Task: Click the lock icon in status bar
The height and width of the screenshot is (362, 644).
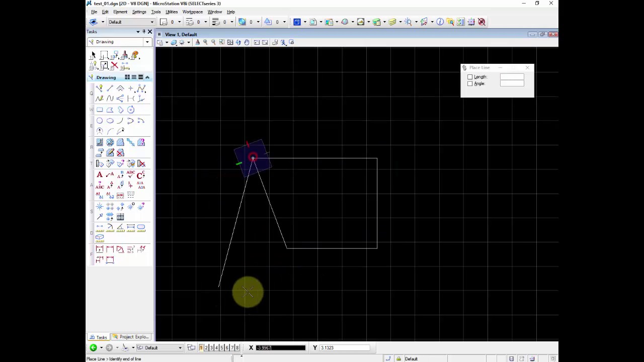Action: coord(398,359)
